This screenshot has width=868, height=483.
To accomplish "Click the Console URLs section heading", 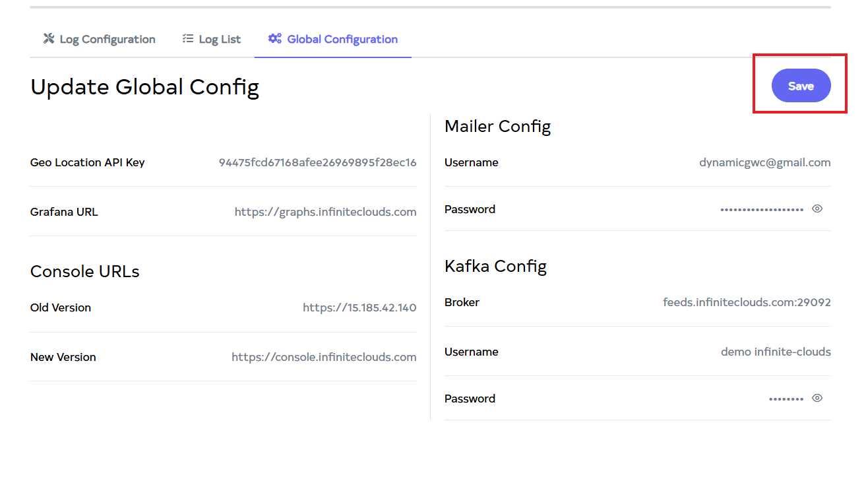I will (x=85, y=272).
